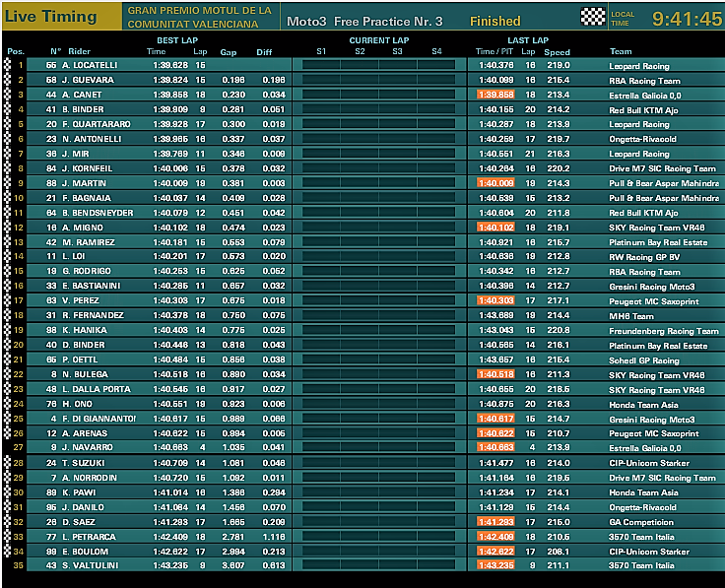This screenshot has width=725, height=588.
Task: Select rider B. BENDSNEYDER
Action: pyautogui.click(x=98, y=213)
